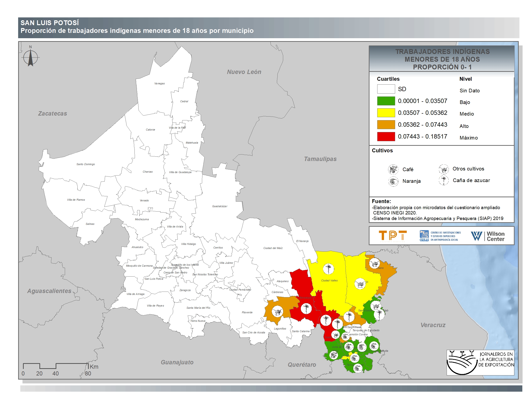532x411 pixels.
Task: Click the Naranja icon in the legend
Action: coord(393,181)
